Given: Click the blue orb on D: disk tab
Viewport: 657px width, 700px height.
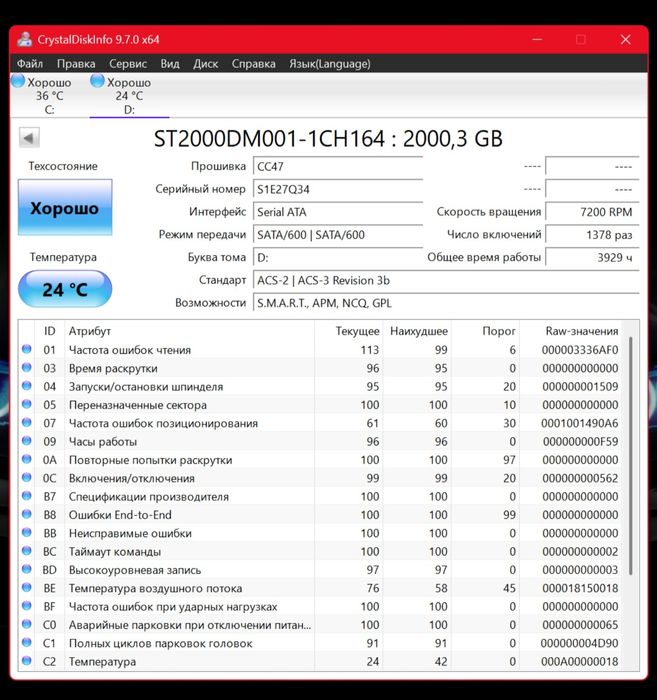Looking at the screenshot, I should pos(97,81).
